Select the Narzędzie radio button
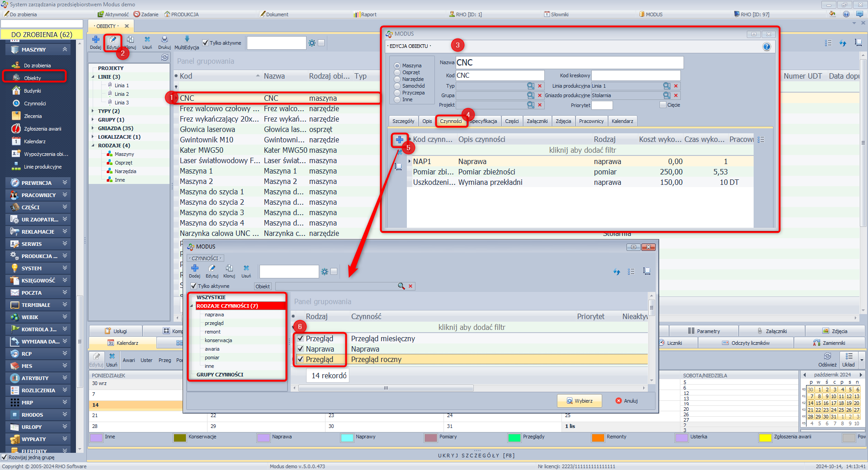Screen dimensions: 868x470 click(397, 79)
